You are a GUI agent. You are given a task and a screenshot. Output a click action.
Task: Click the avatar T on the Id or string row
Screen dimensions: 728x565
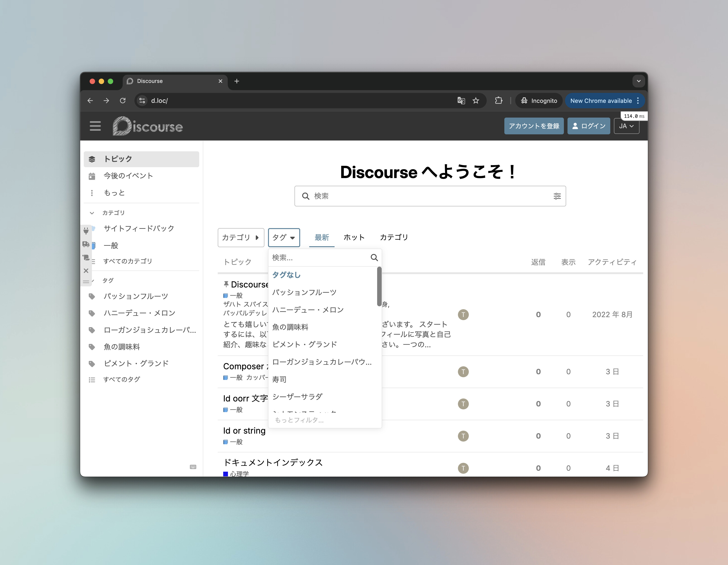point(463,436)
